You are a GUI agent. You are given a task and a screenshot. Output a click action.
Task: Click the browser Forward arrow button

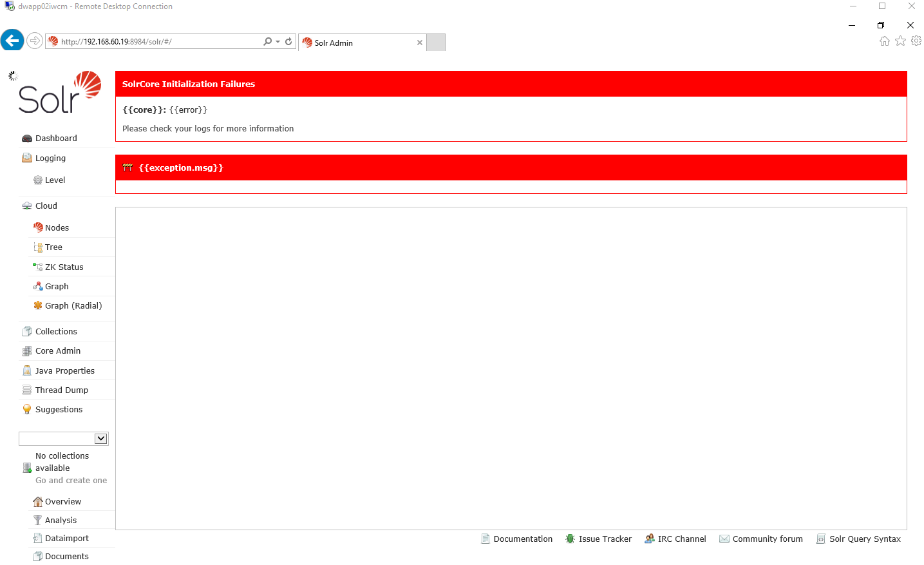click(x=35, y=41)
